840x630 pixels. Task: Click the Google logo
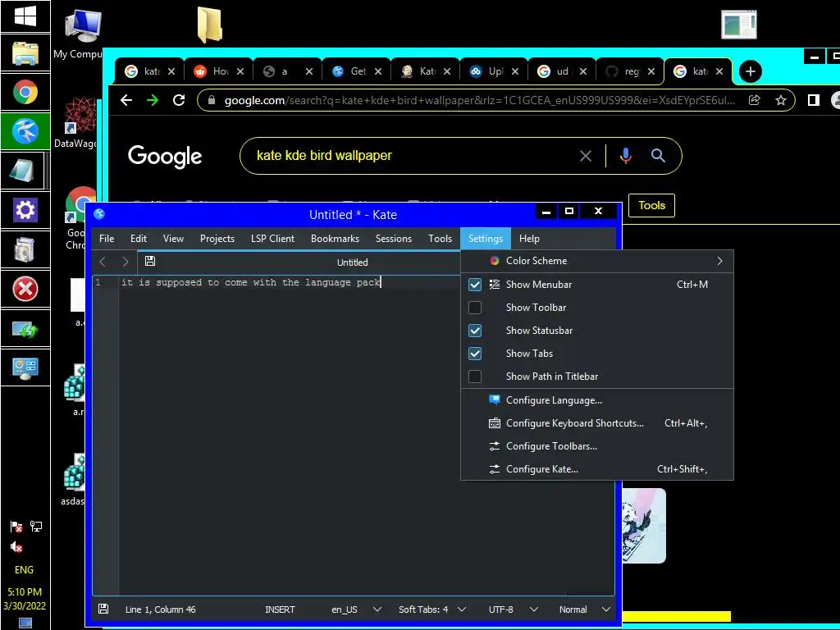(x=165, y=157)
